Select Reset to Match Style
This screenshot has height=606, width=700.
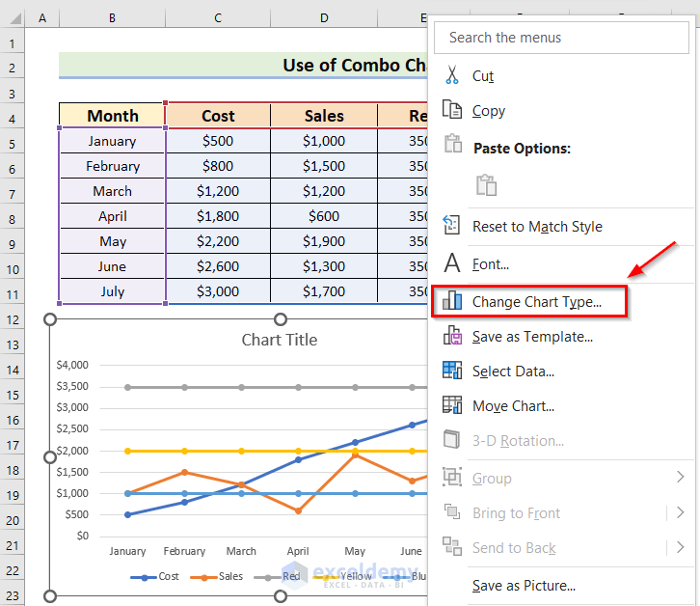pos(537,226)
